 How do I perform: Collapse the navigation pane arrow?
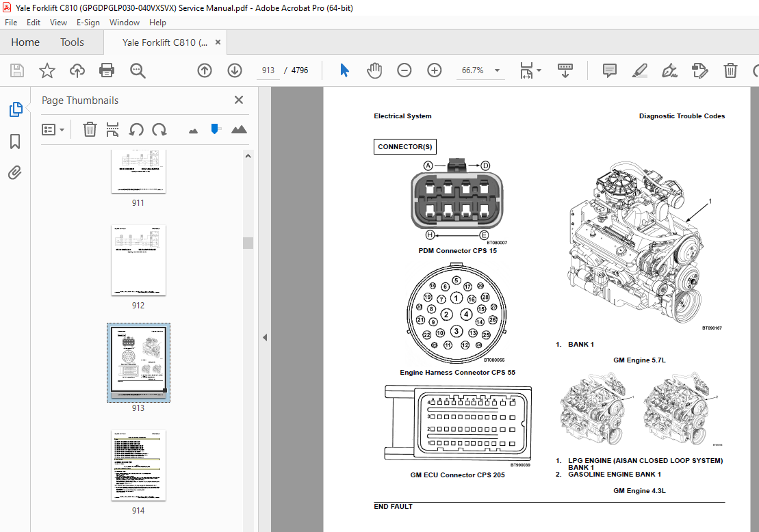tap(265, 338)
